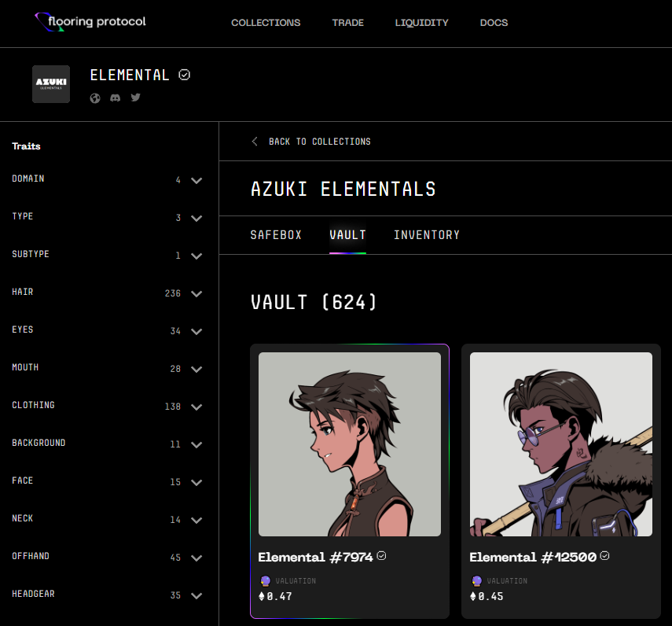
Task: Click the verified badge next to ELEMENTAL
Action: (x=184, y=75)
